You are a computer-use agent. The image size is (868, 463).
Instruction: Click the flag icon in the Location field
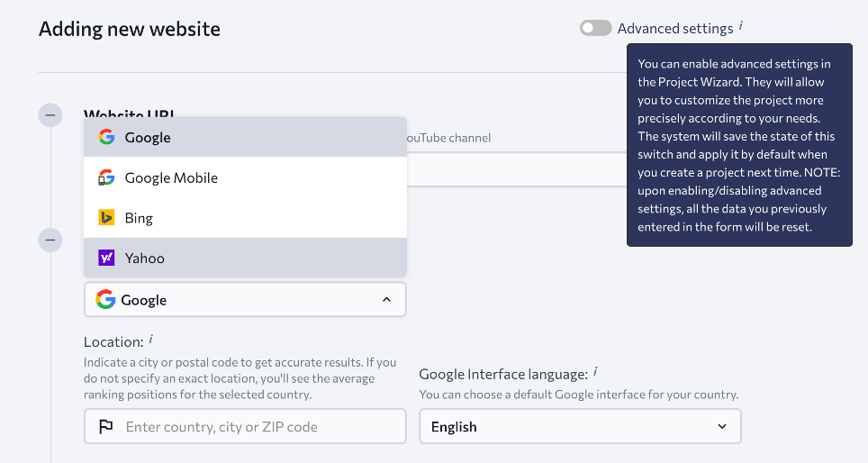pyautogui.click(x=105, y=427)
